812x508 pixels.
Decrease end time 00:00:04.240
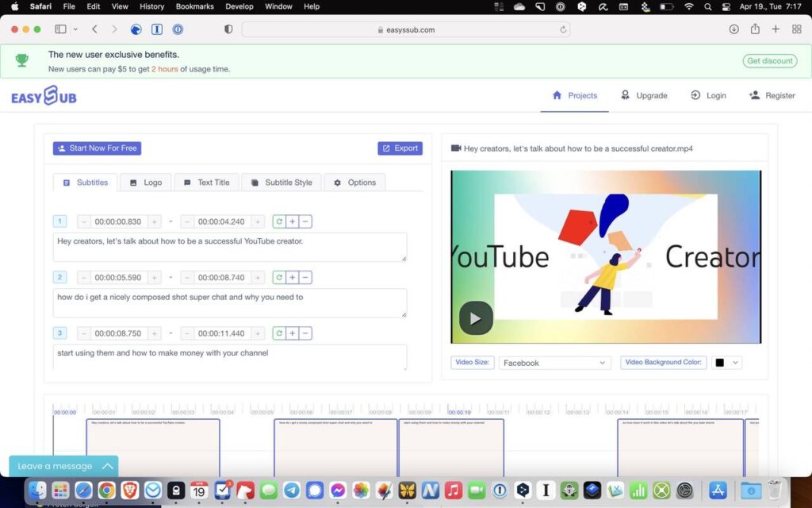(187, 222)
